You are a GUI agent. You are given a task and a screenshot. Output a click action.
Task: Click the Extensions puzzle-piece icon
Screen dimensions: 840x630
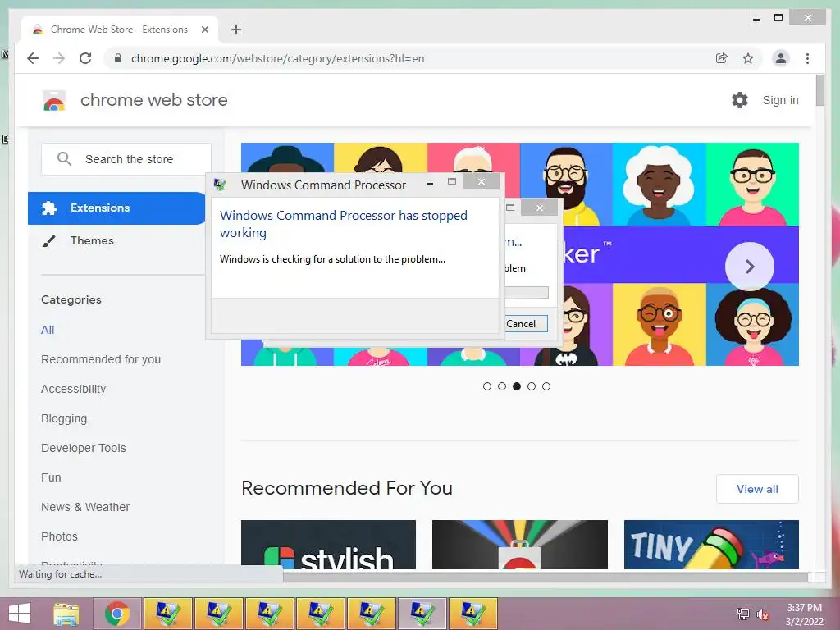pyautogui.click(x=49, y=208)
